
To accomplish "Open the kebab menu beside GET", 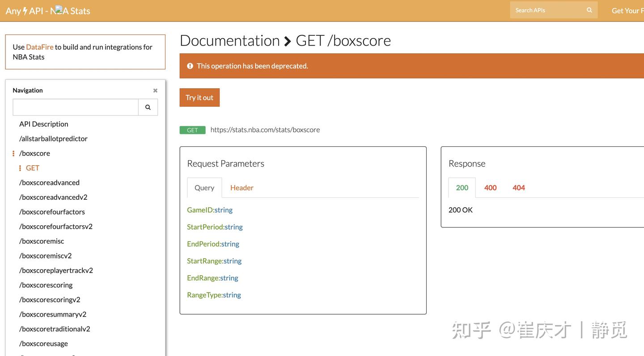I will point(19,167).
